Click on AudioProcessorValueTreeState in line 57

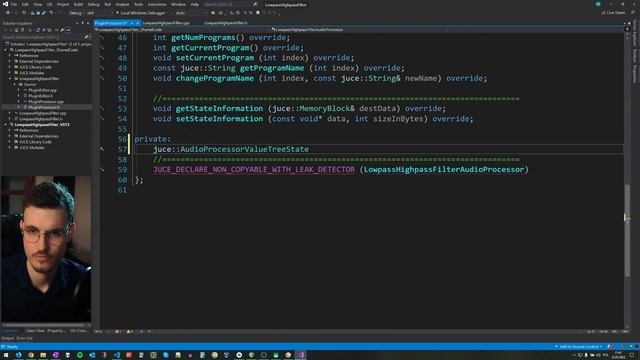coord(244,149)
